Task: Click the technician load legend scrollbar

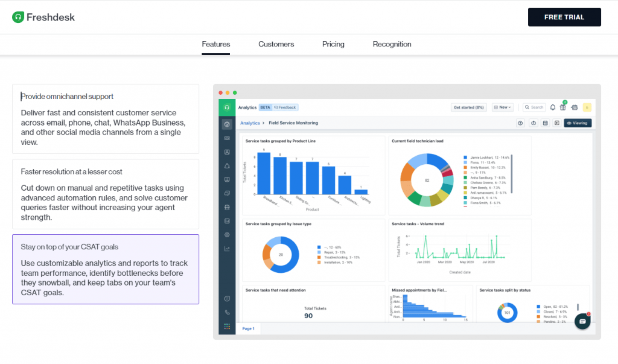Action: tap(512, 174)
